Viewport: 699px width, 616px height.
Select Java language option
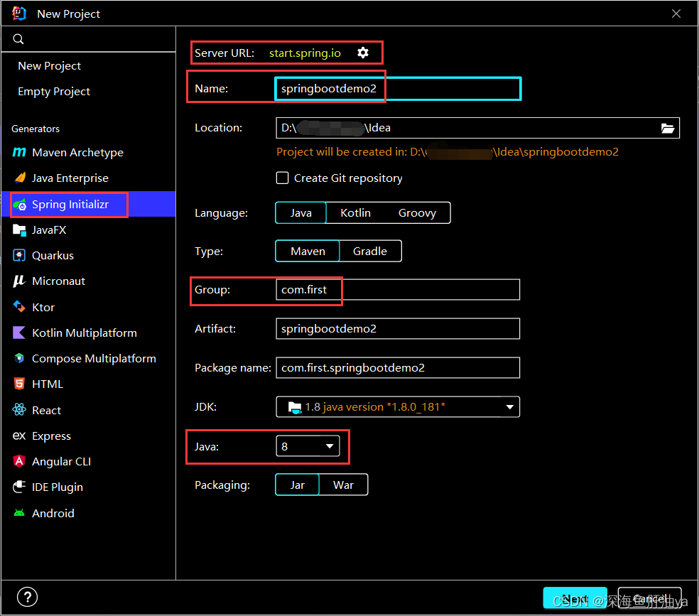tap(301, 213)
